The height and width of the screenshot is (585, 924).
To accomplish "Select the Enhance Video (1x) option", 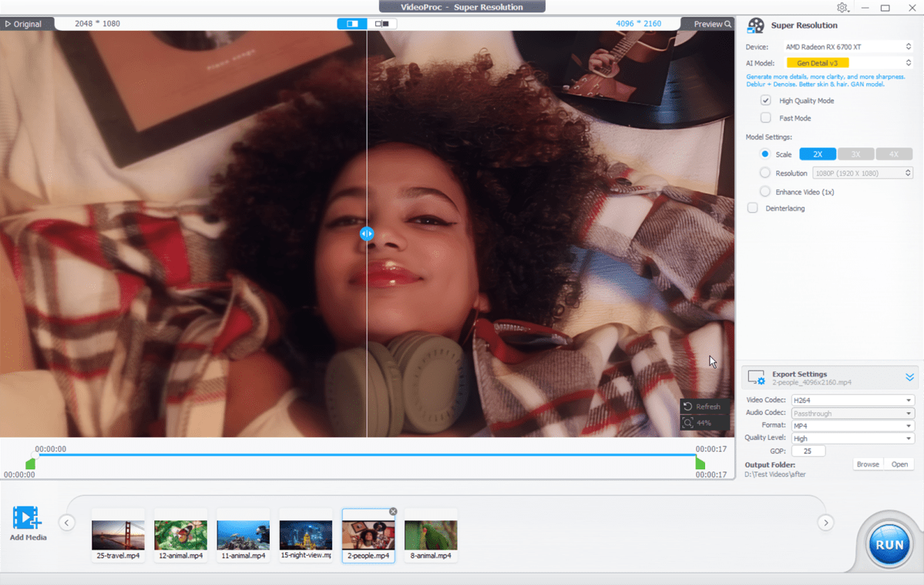I will coord(765,192).
